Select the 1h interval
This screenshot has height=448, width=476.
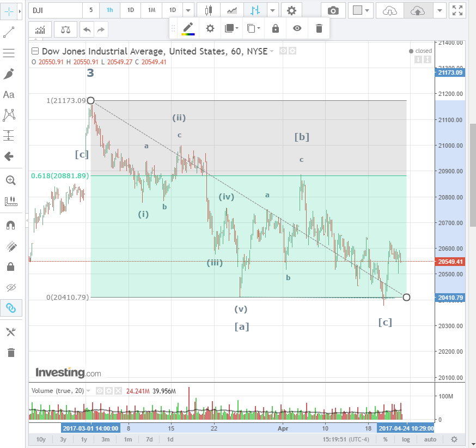[x=109, y=10]
